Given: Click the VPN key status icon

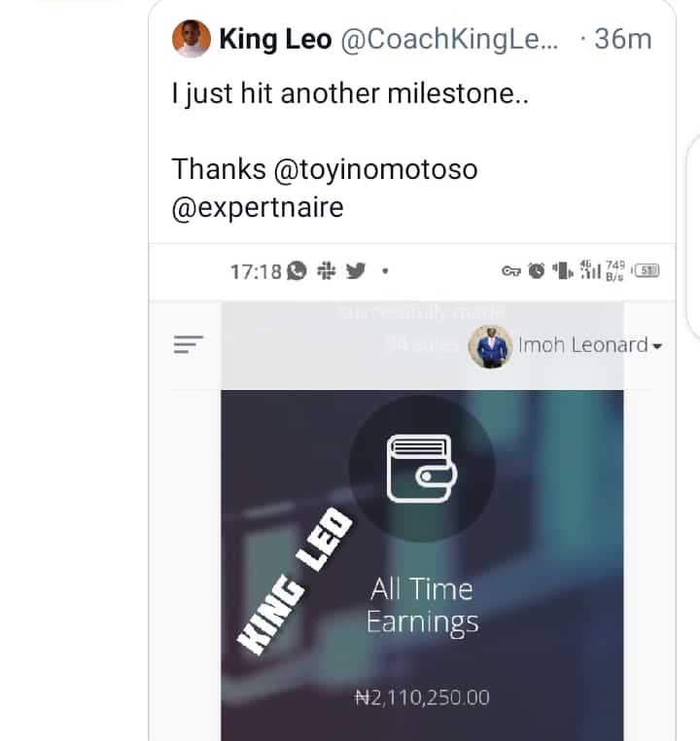Looking at the screenshot, I should tap(511, 271).
